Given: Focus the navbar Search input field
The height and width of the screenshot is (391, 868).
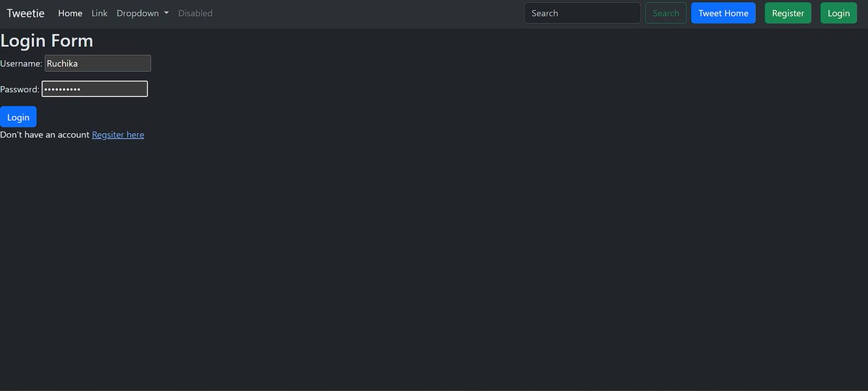Looking at the screenshot, I should [582, 13].
